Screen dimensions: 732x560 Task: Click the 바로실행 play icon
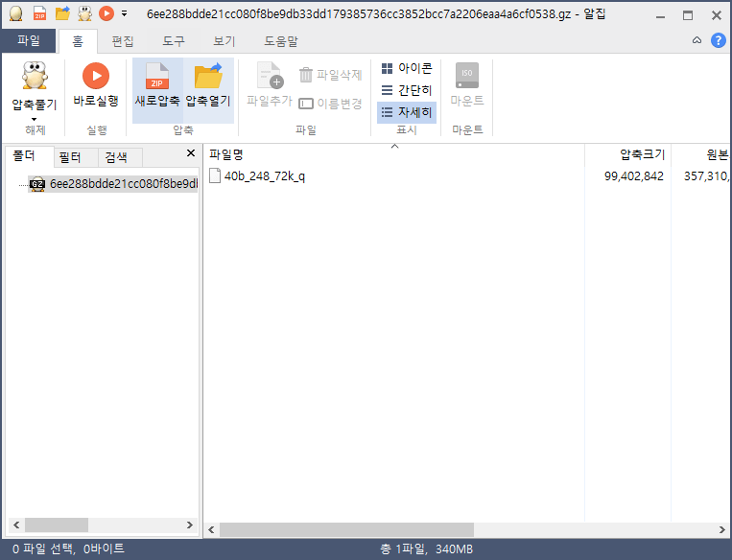point(96,76)
